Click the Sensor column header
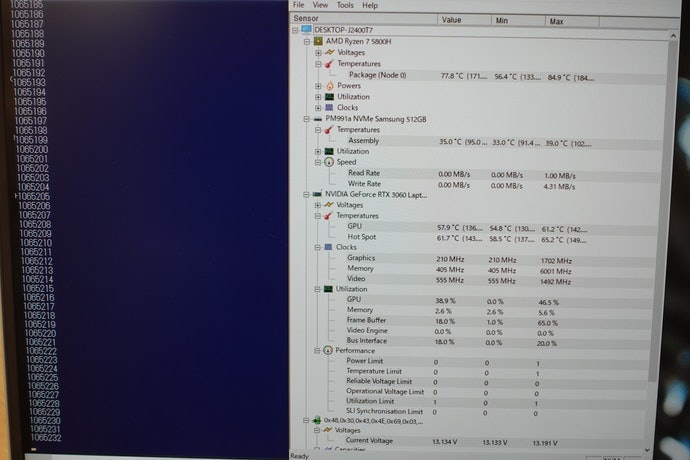Screen dimensions: 690x460 click(x=363, y=18)
